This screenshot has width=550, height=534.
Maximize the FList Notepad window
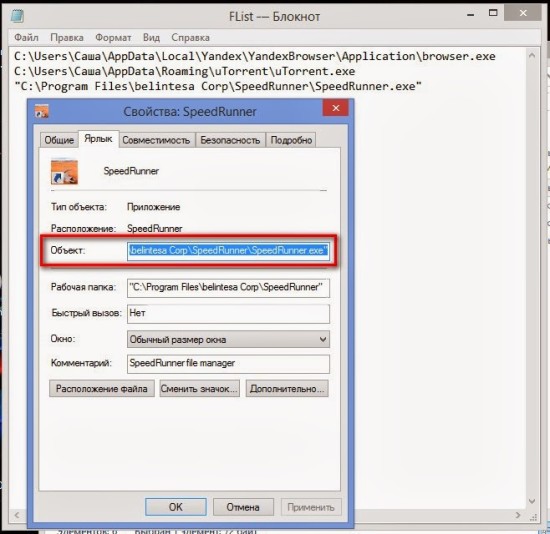click(493, 13)
